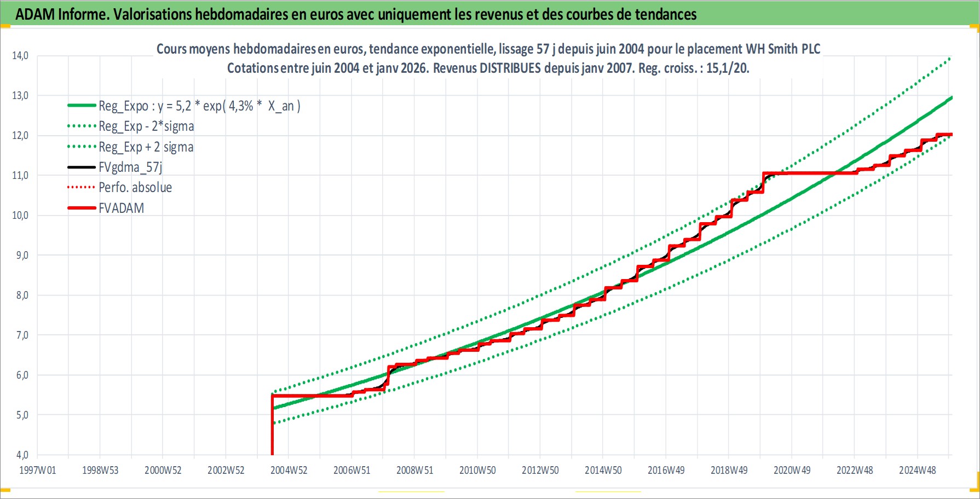
Task: Click the x-axis label "1997W01"
Action: pyautogui.click(x=37, y=471)
